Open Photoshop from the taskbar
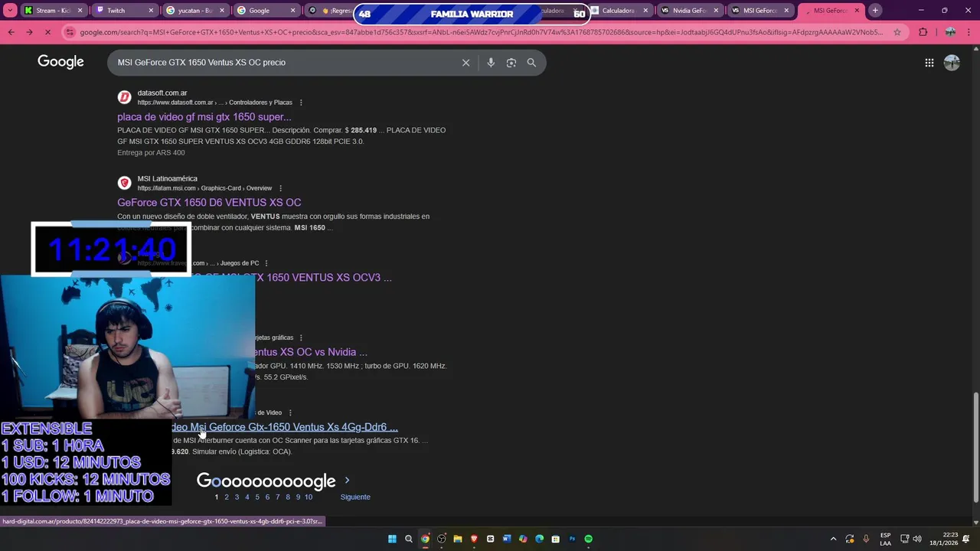 pyautogui.click(x=572, y=539)
